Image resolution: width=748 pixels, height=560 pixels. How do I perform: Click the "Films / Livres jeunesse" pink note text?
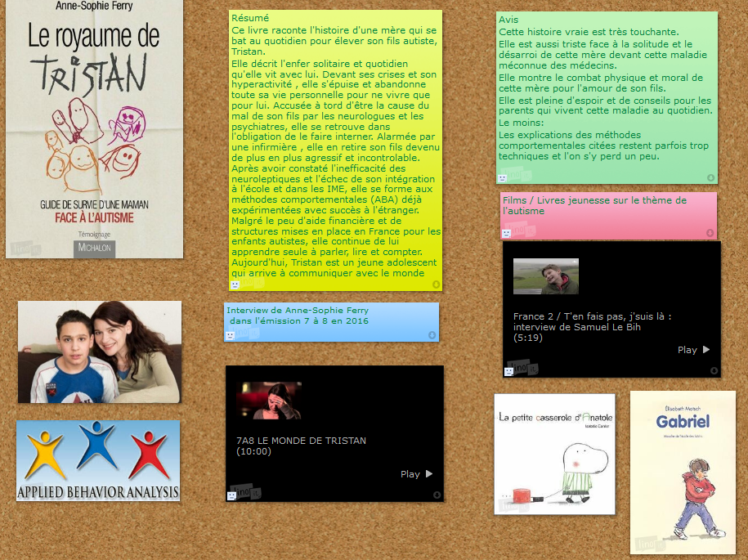[x=595, y=205]
